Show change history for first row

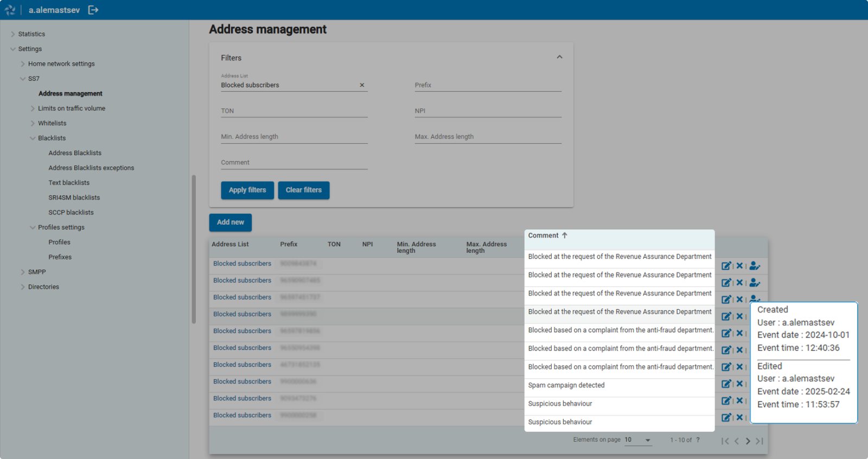pos(755,266)
